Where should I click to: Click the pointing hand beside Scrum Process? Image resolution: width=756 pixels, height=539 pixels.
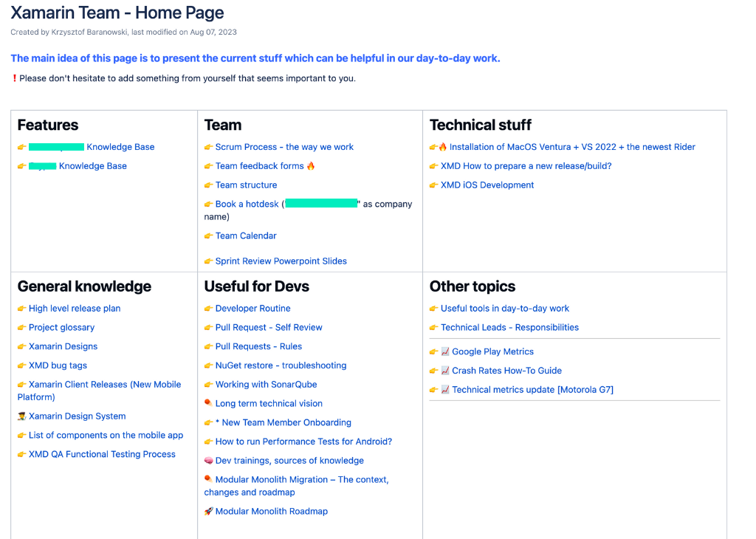pos(208,147)
